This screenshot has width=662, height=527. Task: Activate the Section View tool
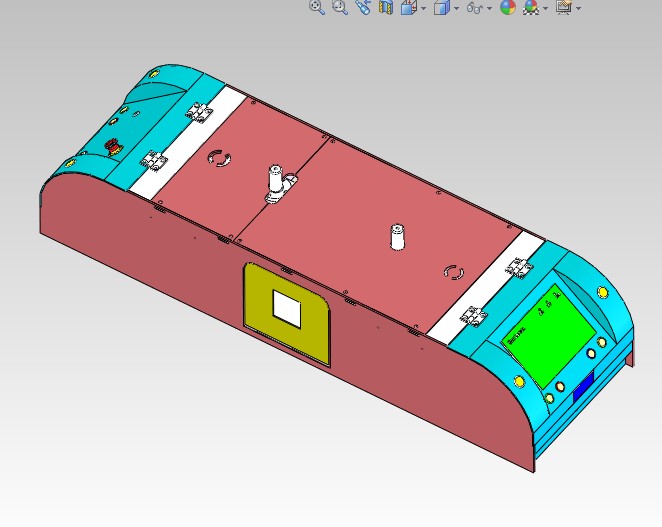tap(385, 7)
